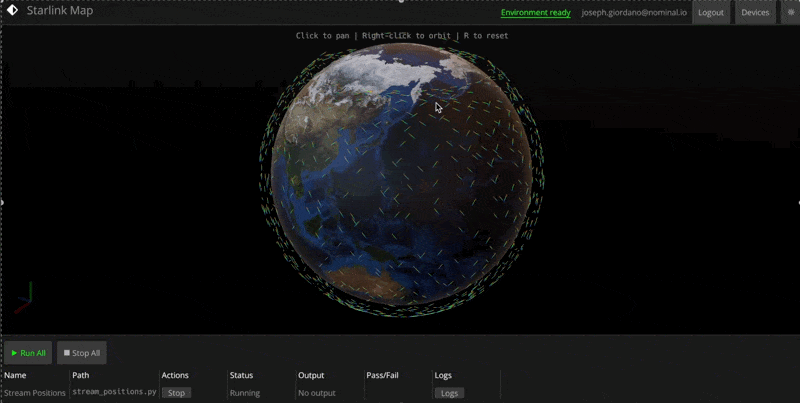Click the stream_positions.py path cell
This screenshot has width=800, height=403.
[x=114, y=392]
